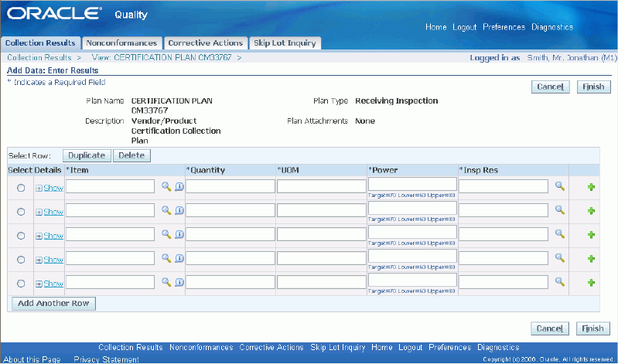Click Logout in the top header
The image size is (618, 364).
click(x=465, y=27)
